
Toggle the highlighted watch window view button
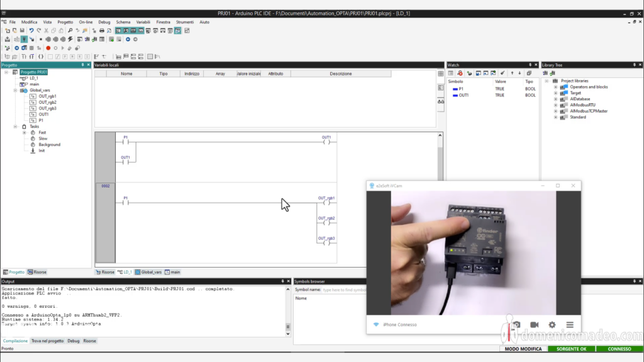(x=178, y=30)
